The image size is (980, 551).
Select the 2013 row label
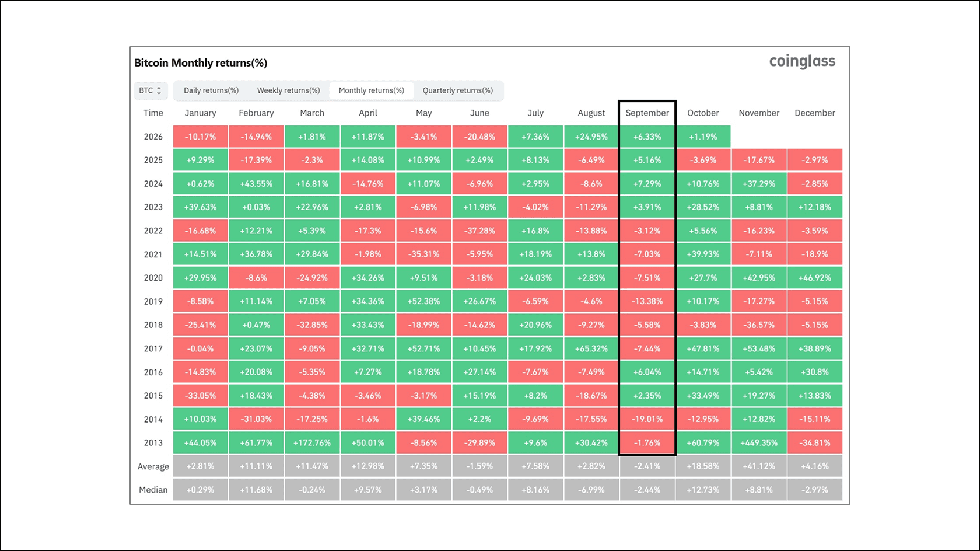point(153,443)
